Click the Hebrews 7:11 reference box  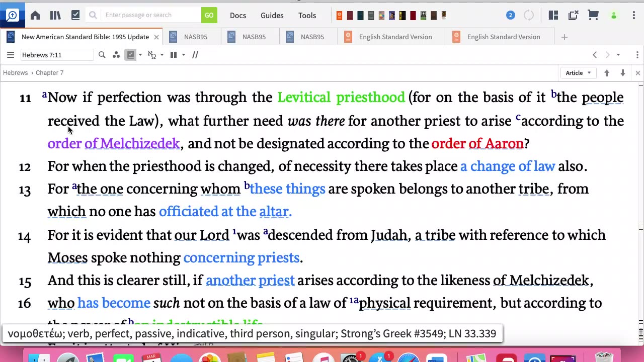click(56, 55)
